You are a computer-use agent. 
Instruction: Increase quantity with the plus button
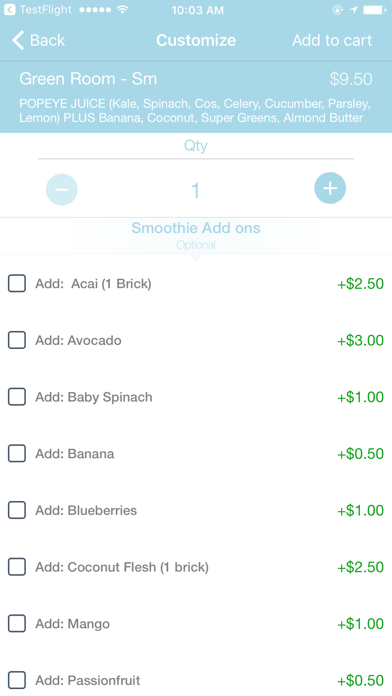coord(330,188)
